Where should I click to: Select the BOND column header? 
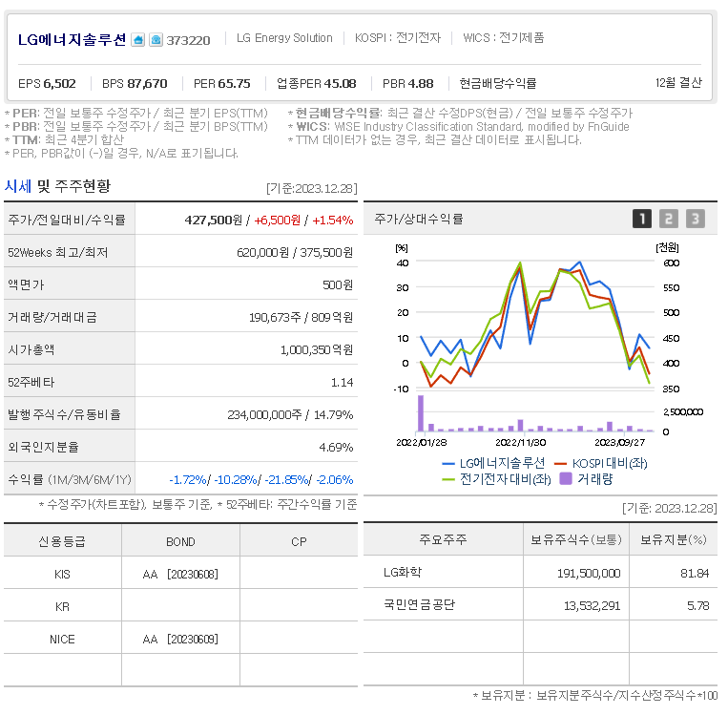click(180, 541)
